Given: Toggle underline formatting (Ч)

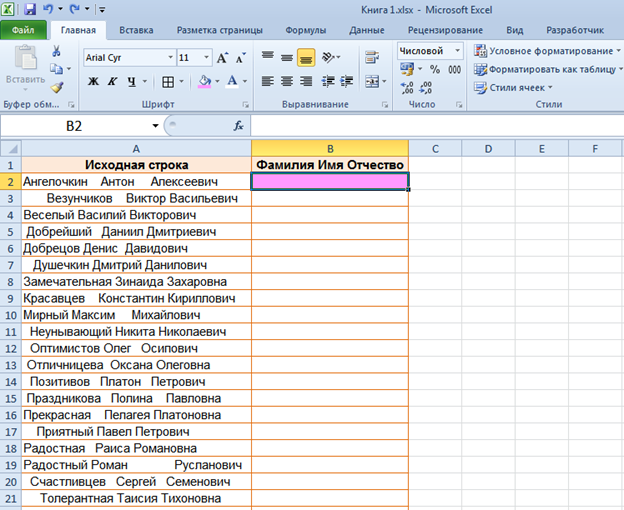Looking at the screenshot, I should point(131,82).
